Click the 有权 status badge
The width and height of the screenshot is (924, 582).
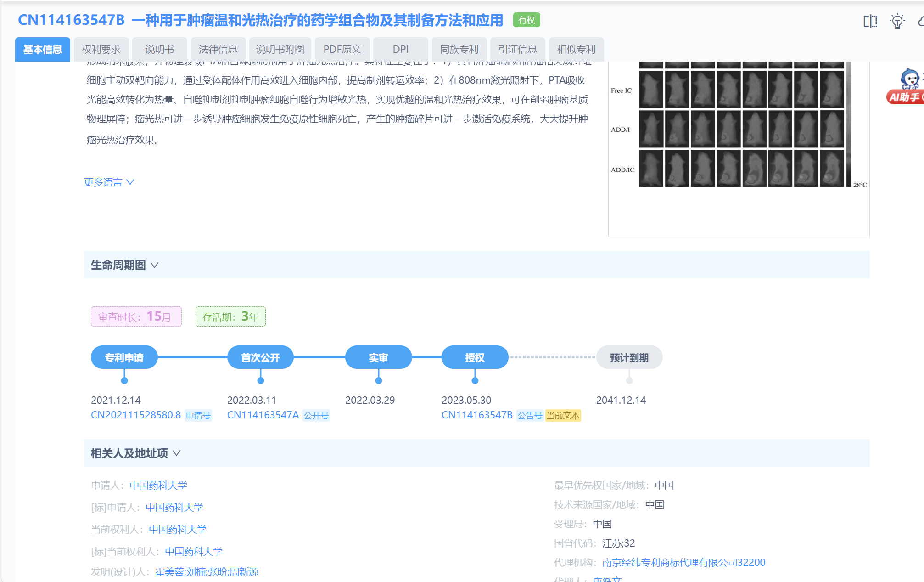click(526, 20)
